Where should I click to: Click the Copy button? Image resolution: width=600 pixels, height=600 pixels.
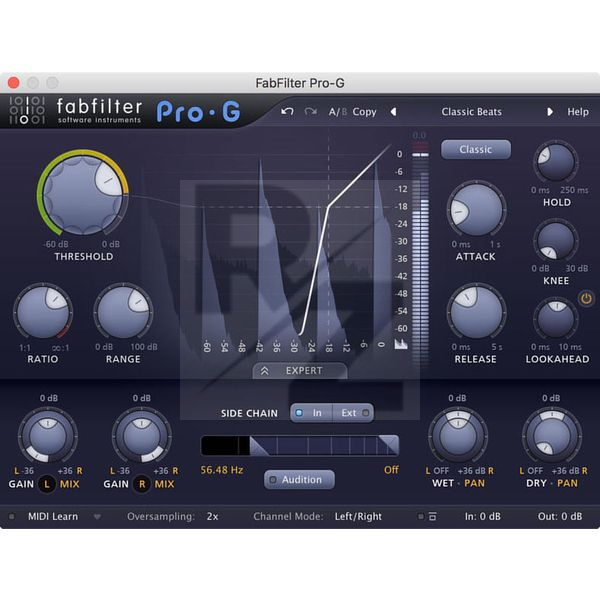pos(364,112)
